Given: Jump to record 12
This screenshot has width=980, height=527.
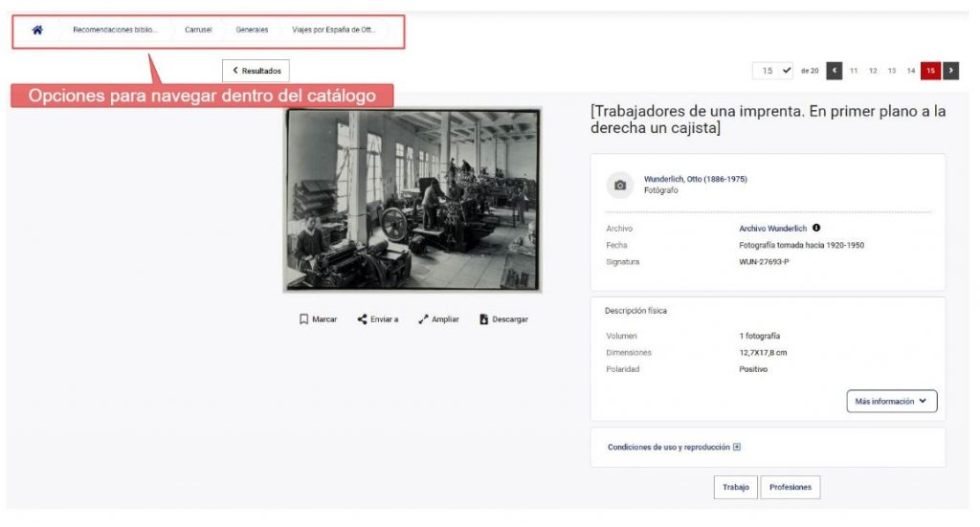Looking at the screenshot, I should coord(873,71).
